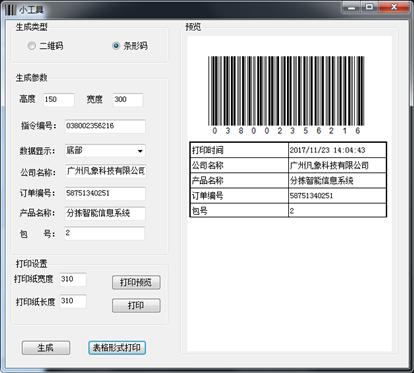Click the 打印纸宽度 input field
414x373 pixels.
pyautogui.click(x=73, y=279)
